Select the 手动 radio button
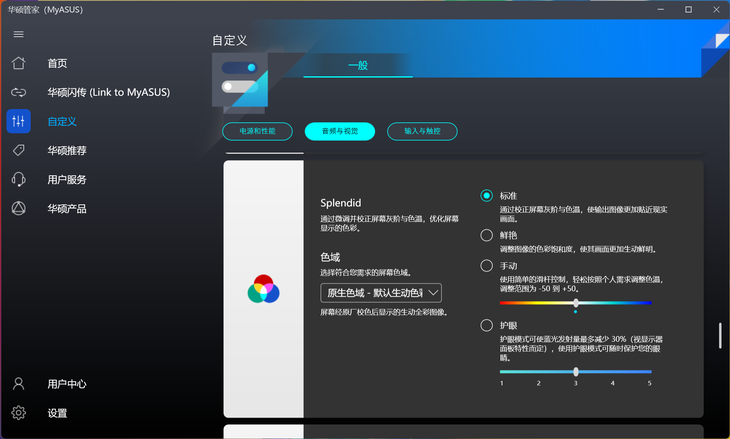 (487, 265)
